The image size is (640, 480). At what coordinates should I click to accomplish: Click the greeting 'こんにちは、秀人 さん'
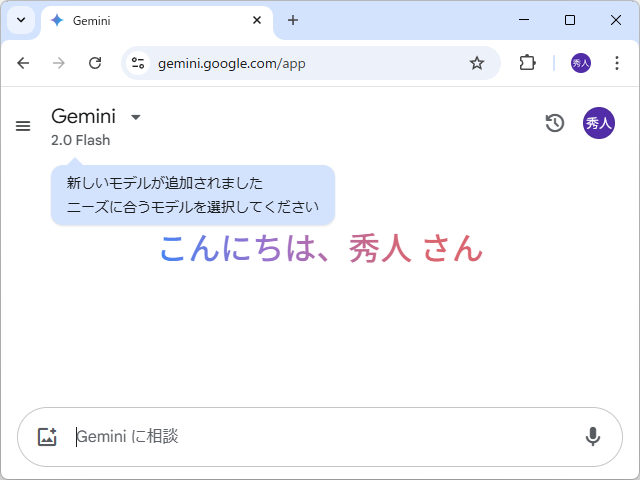click(322, 249)
